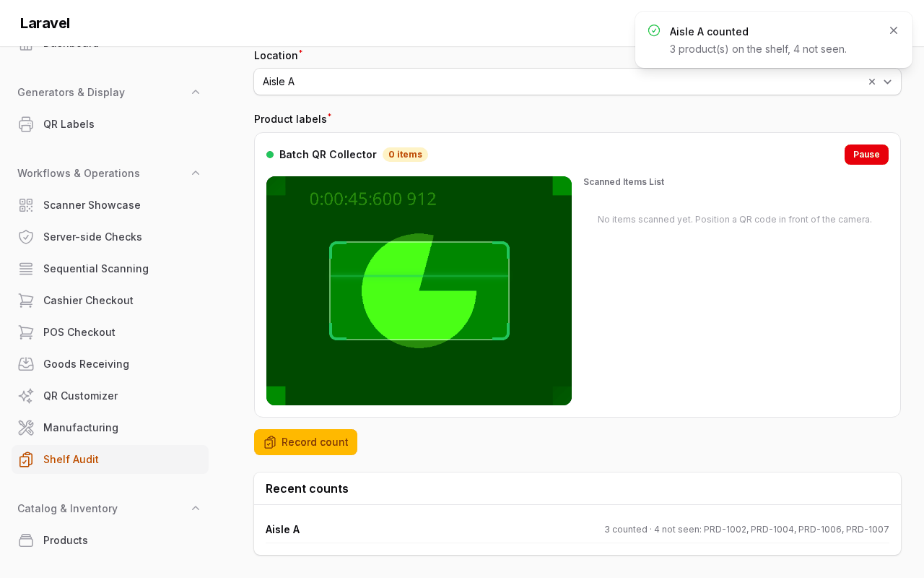Click the Record count button

click(x=305, y=442)
